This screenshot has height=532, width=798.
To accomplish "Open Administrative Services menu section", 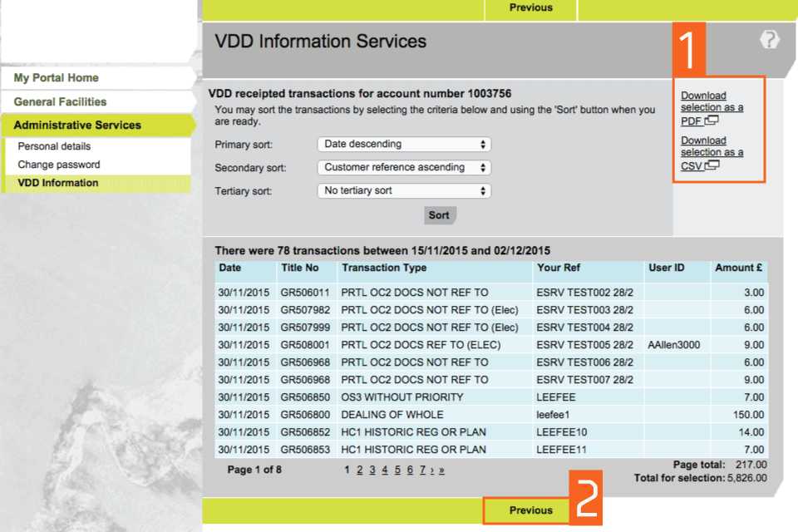I will [x=77, y=126].
